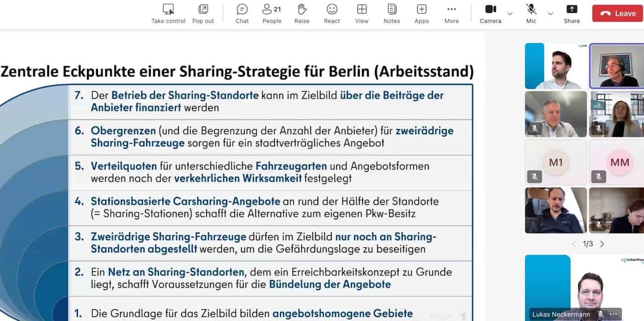Raise your hand
644x321 pixels.
click(x=302, y=10)
